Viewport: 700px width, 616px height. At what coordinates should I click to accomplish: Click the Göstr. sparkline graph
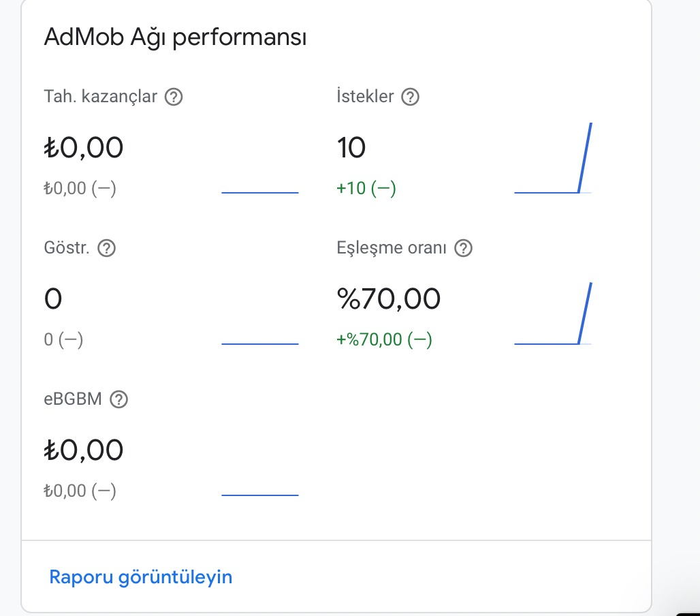[260, 343]
